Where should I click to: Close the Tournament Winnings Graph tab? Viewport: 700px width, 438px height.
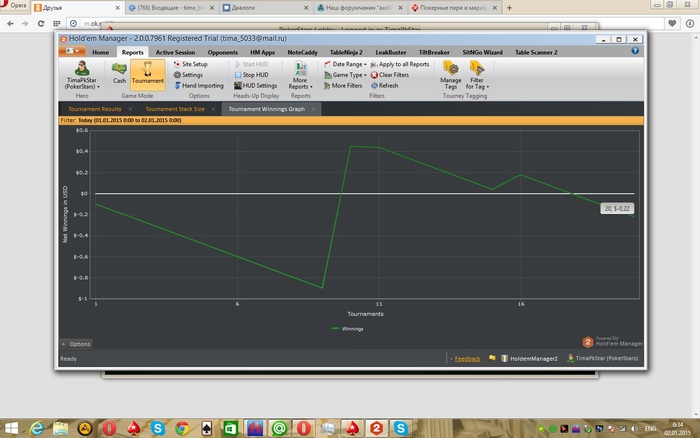(x=313, y=109)
